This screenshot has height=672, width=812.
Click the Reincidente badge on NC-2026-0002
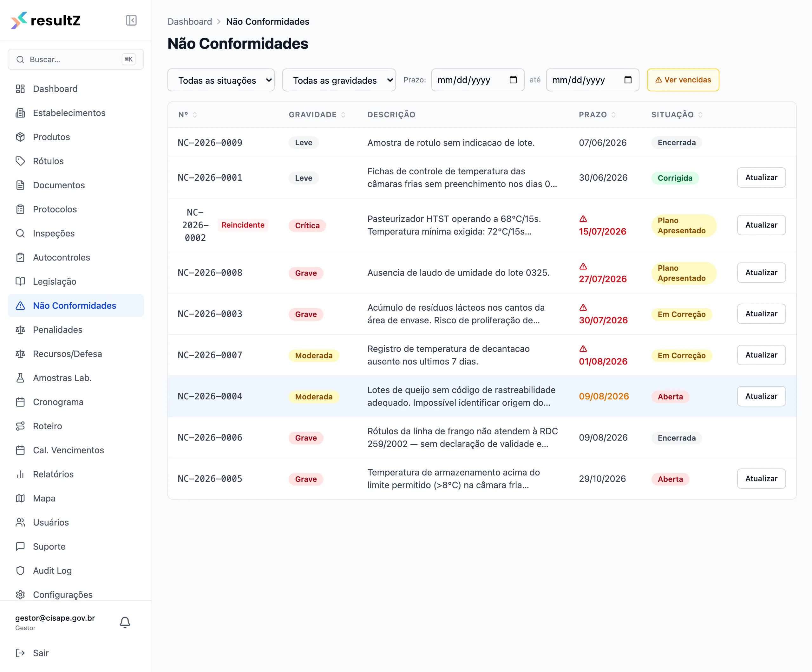243,225
